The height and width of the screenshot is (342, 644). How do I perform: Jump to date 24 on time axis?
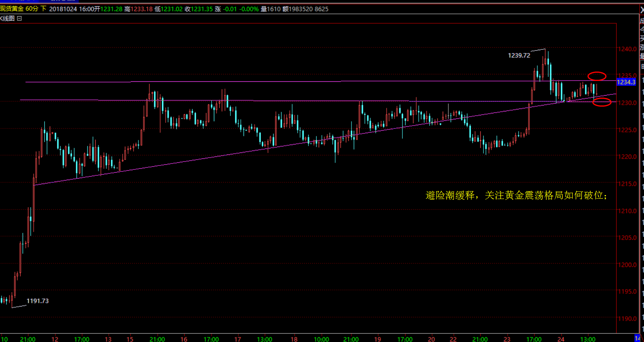(561, 339)
